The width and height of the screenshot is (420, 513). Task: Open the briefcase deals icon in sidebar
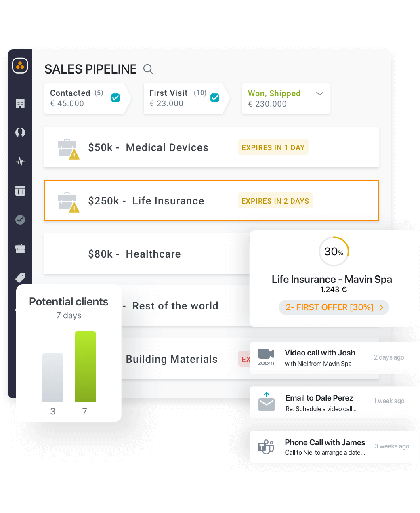click(x=20, y=249)
